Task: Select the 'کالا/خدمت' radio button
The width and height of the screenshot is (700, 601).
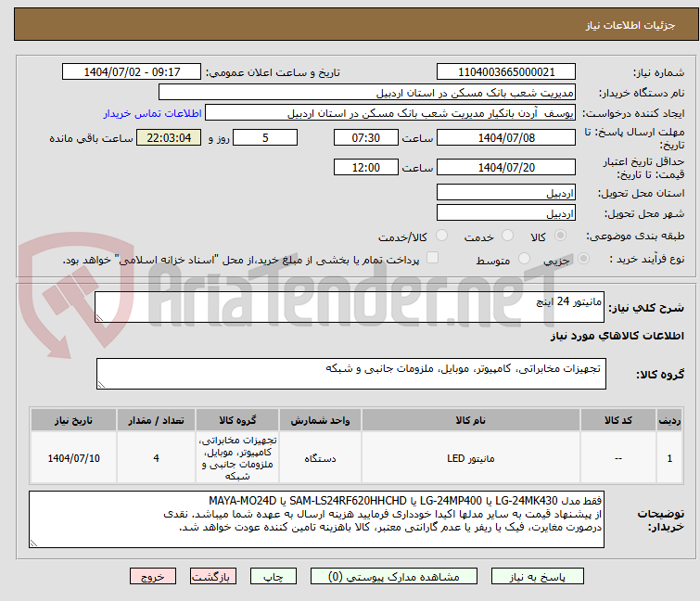Action: point(441,236)
